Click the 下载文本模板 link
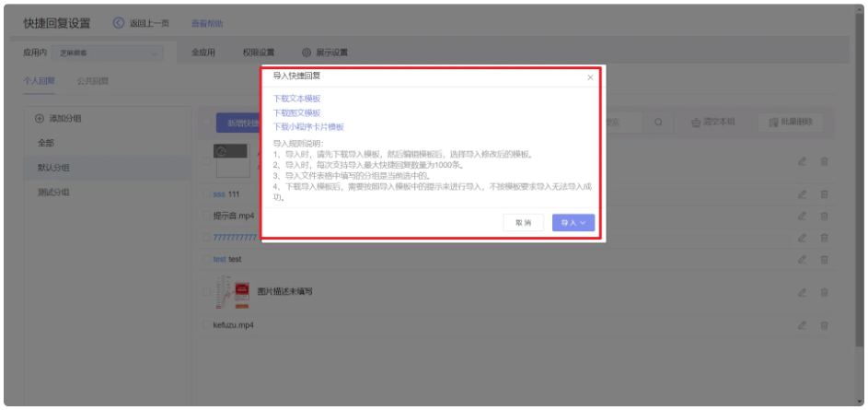 (296, 99)
